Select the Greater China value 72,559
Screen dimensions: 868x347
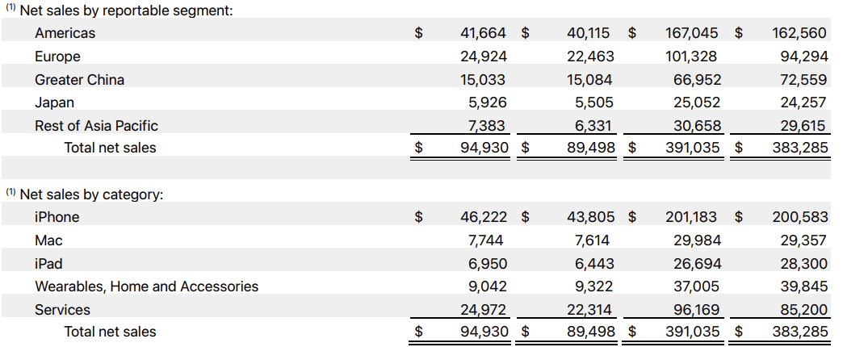tap(799, 80)
